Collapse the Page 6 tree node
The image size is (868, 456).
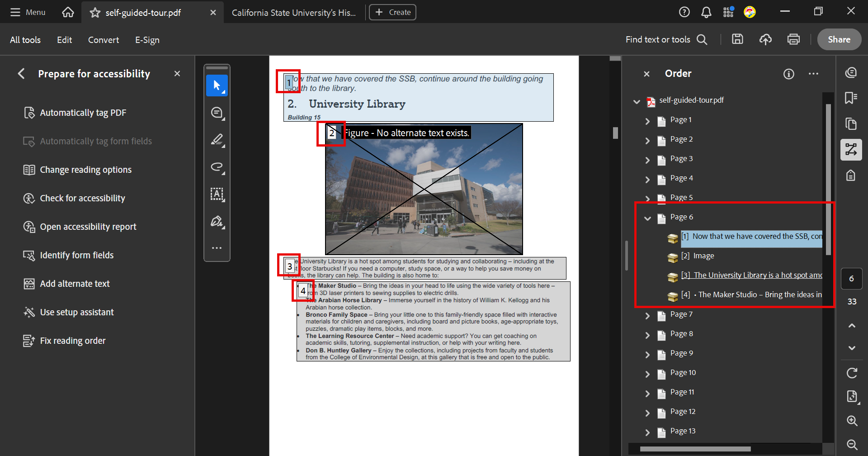pyautogui.click(x=647, y=218)
